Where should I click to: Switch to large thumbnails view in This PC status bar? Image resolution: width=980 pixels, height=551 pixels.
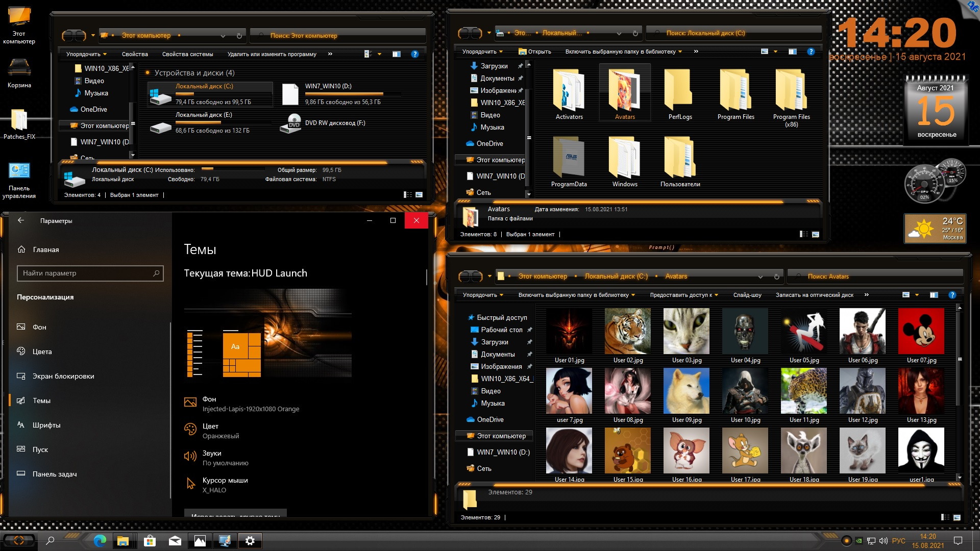419,195
